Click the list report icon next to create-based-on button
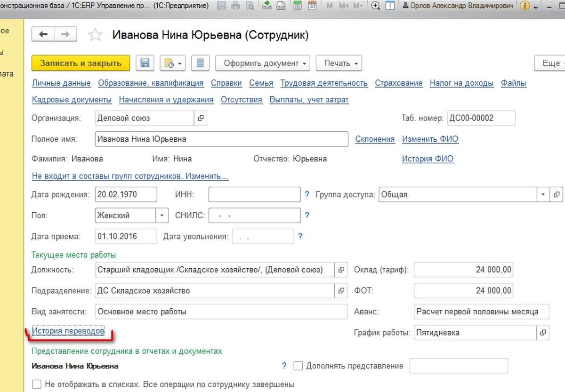565x392 pixels. pyautogui.click(x=201, y=63)
